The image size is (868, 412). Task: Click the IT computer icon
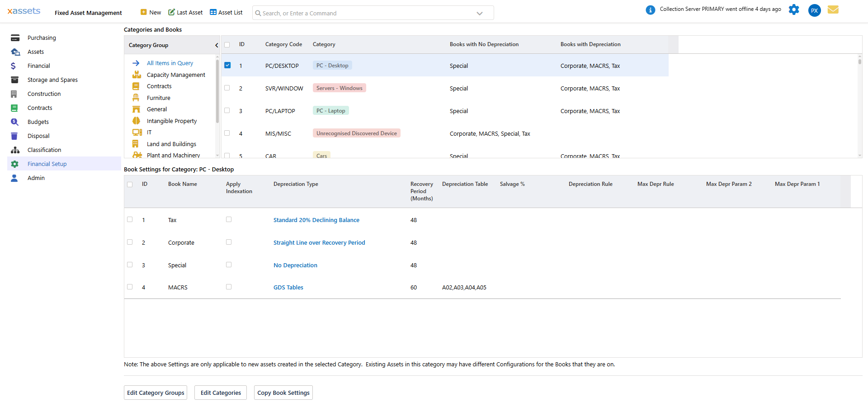[137, 132]
